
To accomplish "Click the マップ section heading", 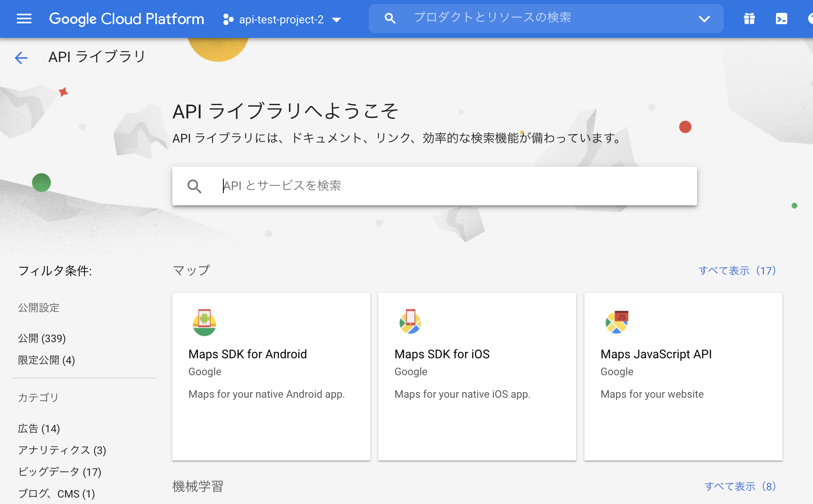I will pos(192,270).
